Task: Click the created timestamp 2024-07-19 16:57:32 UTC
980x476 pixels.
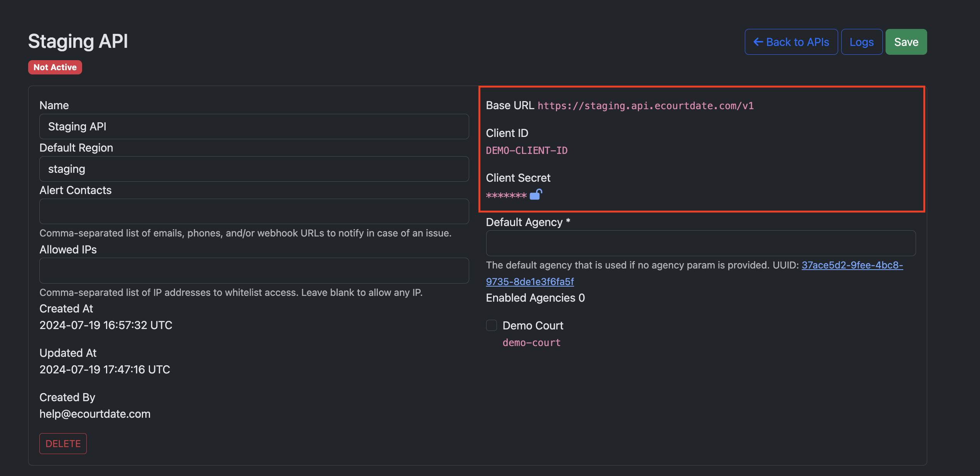Action: click(106, 325)
